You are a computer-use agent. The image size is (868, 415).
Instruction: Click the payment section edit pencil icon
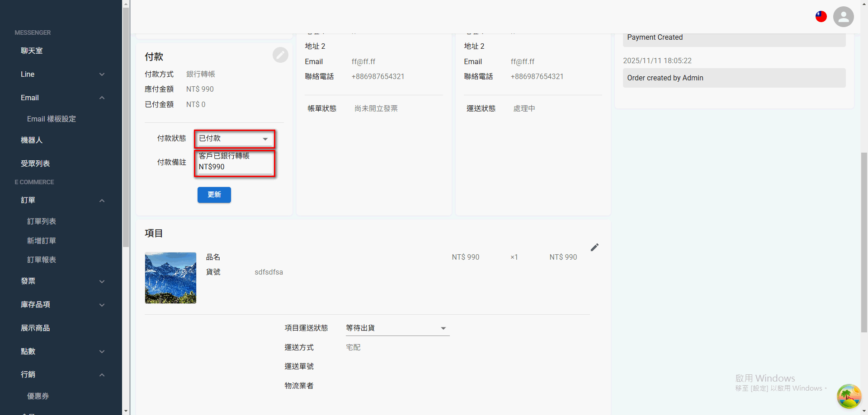(280, 55)
